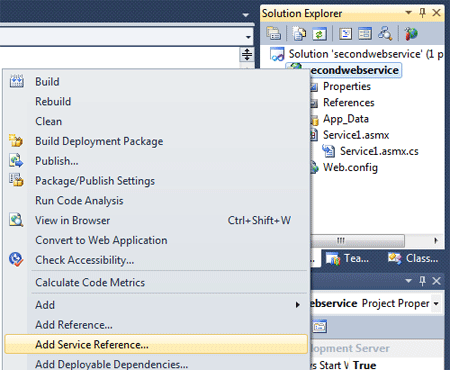Image resolution: width=450 pixels, height=370 pixels.
Task: Open the document tab list dropdown arrow
Action: click(246, 15)
